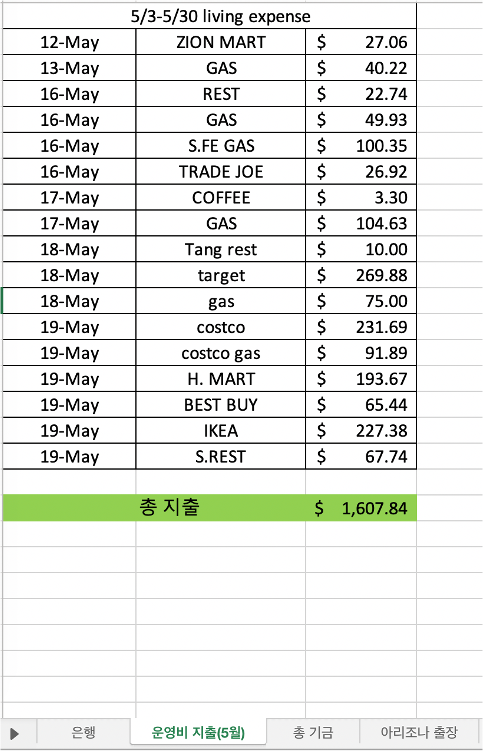Click the total amount cell 1,607.84
The image size is (483, 752).
click(361, 508)
